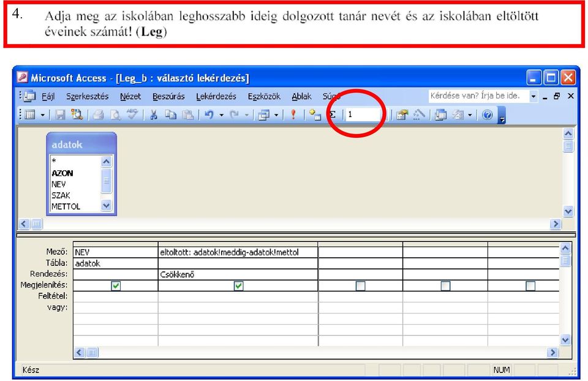Click the Redo arrow icon
Image resolution: width=588 pixels, height=381 pixels.
pyautogui.click(x=235, y=115)
